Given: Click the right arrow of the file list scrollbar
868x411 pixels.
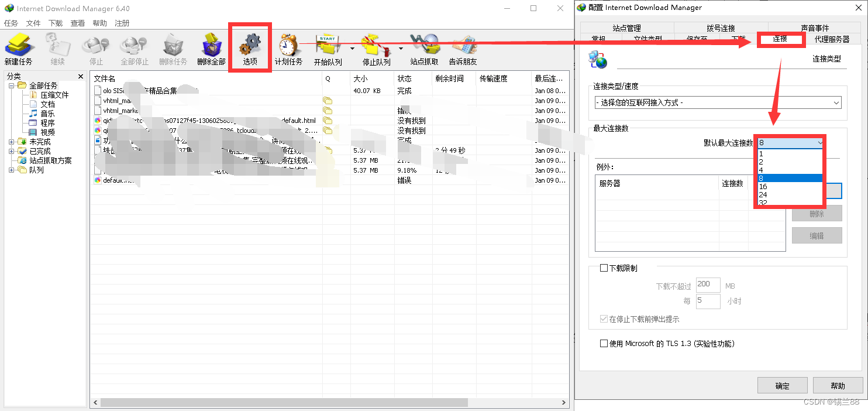Looking at the screenshot, I should (x=564, y=403).
